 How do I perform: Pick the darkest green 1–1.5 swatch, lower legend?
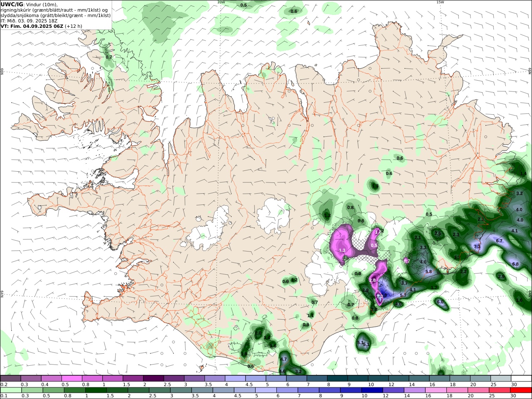[96, 390]
